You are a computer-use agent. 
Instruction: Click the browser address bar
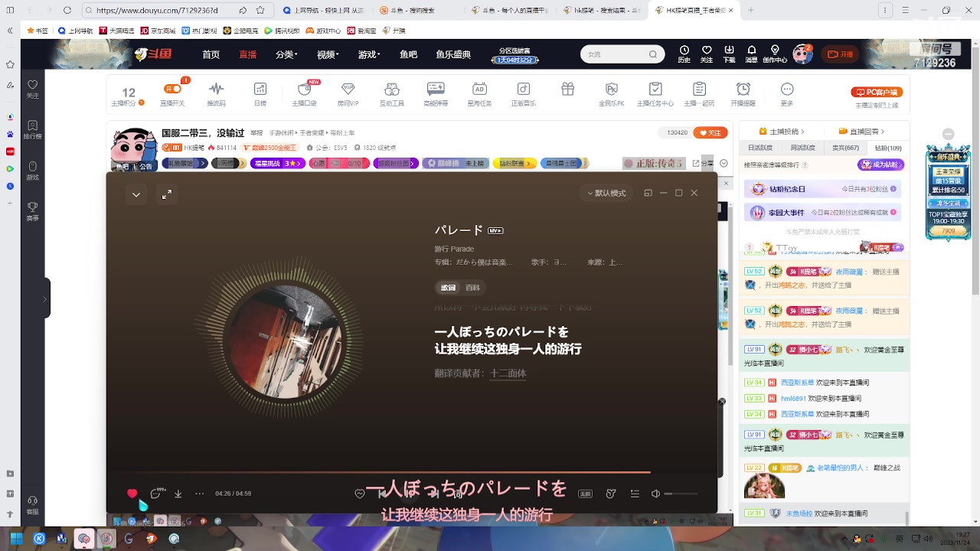[178, 11]
